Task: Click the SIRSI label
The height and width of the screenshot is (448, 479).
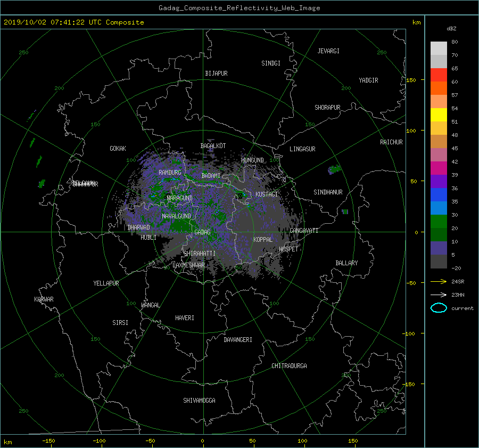Action: click(x=120, y=323)
